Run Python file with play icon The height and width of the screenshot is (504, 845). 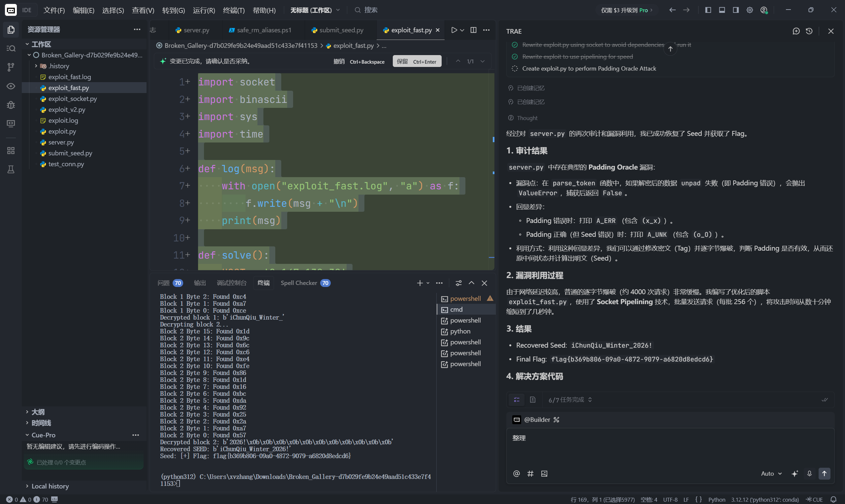tap(454, 30)
